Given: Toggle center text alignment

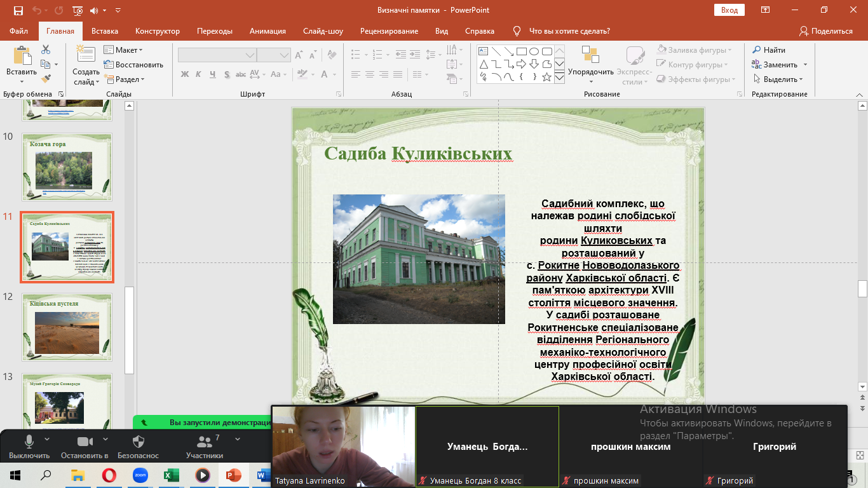Looking at the screenshot, I should [x=370, y=74].
